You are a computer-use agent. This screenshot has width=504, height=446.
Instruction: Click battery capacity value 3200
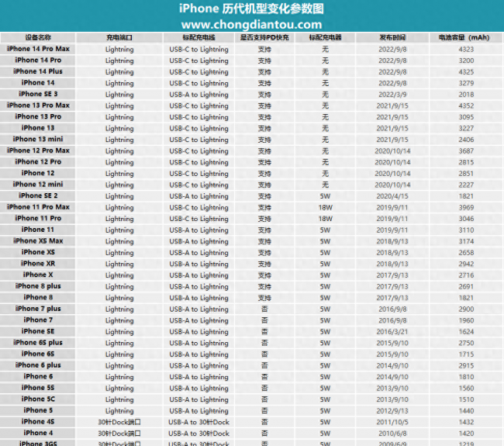(466, 61)
